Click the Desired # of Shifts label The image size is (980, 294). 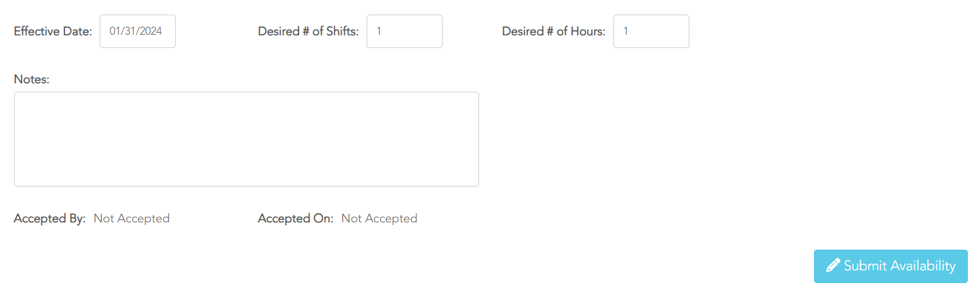tap(308, 31)
